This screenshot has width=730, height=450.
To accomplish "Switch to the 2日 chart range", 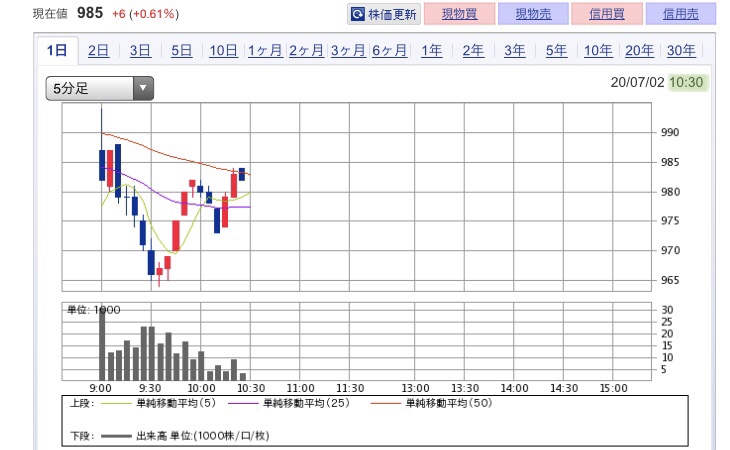I will pos(99,51).
